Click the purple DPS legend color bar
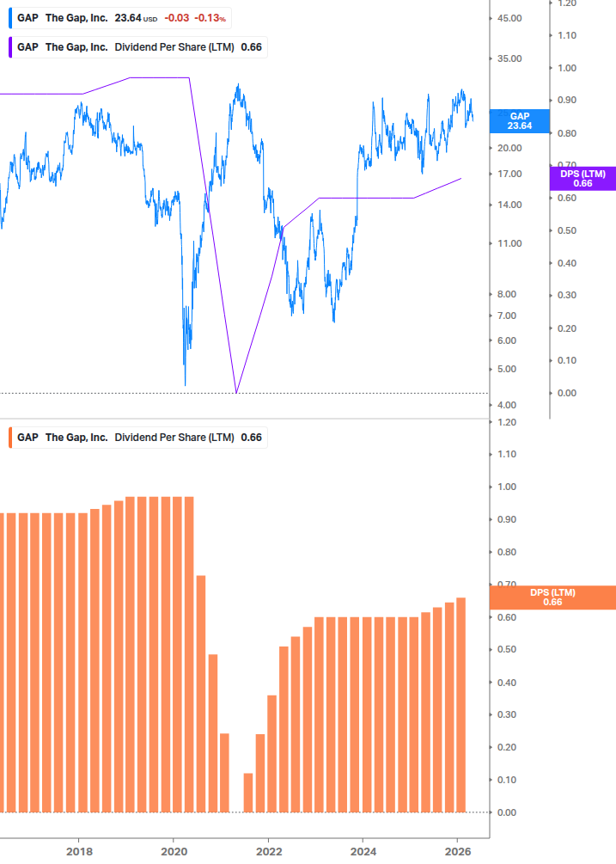 10,47
